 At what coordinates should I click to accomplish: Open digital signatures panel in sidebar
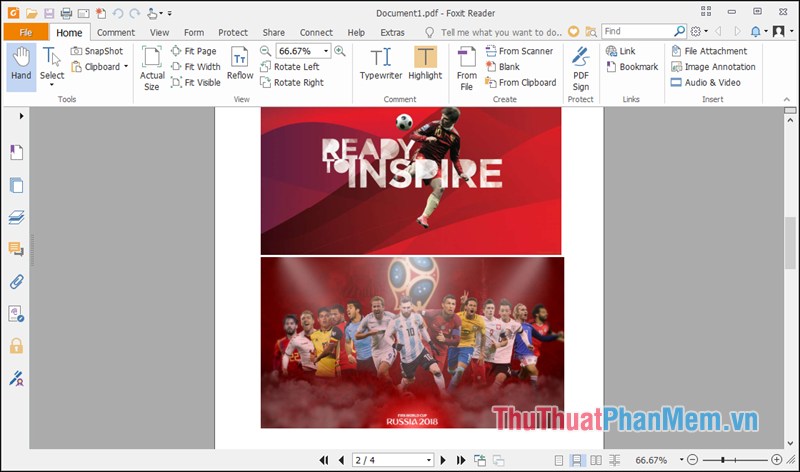(16, 379)
